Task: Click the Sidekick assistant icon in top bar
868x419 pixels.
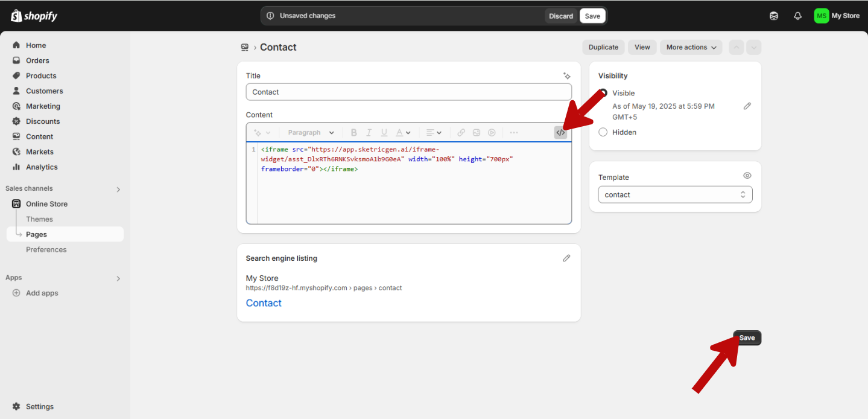Action: pyautogui.click(x=774, y=15)
